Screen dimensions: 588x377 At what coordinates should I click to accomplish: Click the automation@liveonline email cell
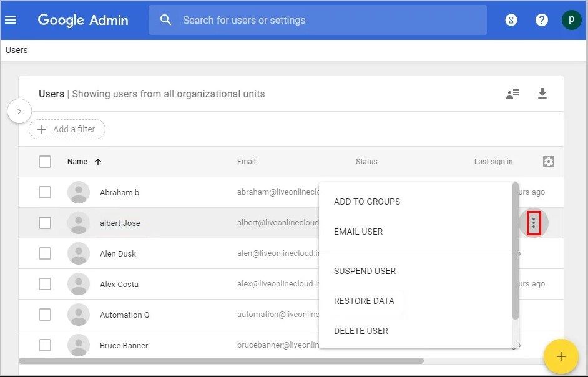(278, 315)
